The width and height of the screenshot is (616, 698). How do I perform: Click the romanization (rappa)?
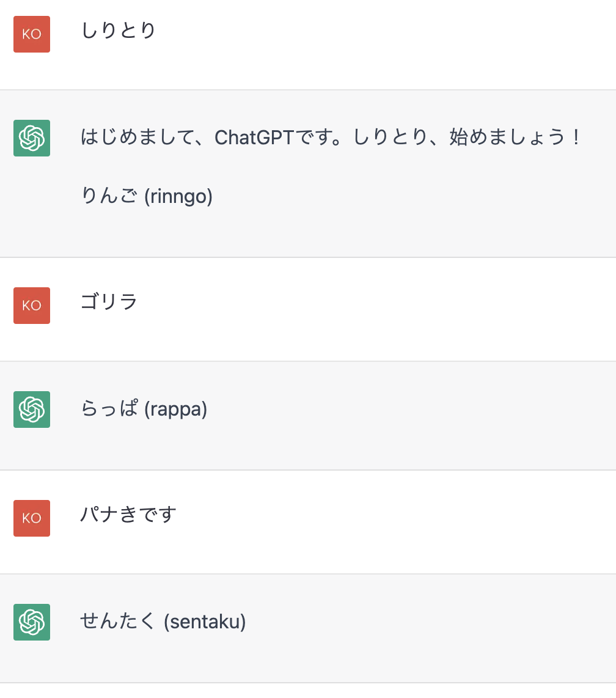tap(176, 409)
